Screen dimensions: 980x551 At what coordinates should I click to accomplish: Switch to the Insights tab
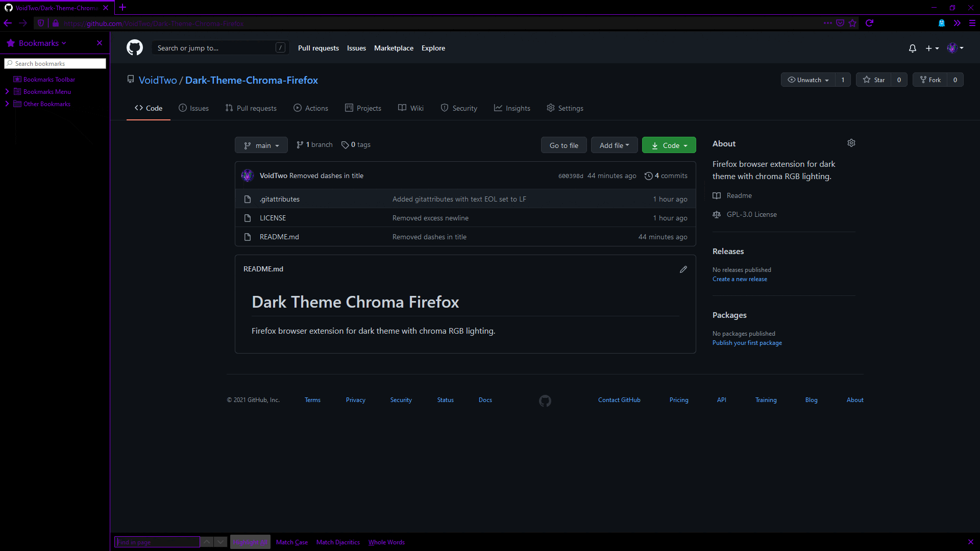[512, 108]
